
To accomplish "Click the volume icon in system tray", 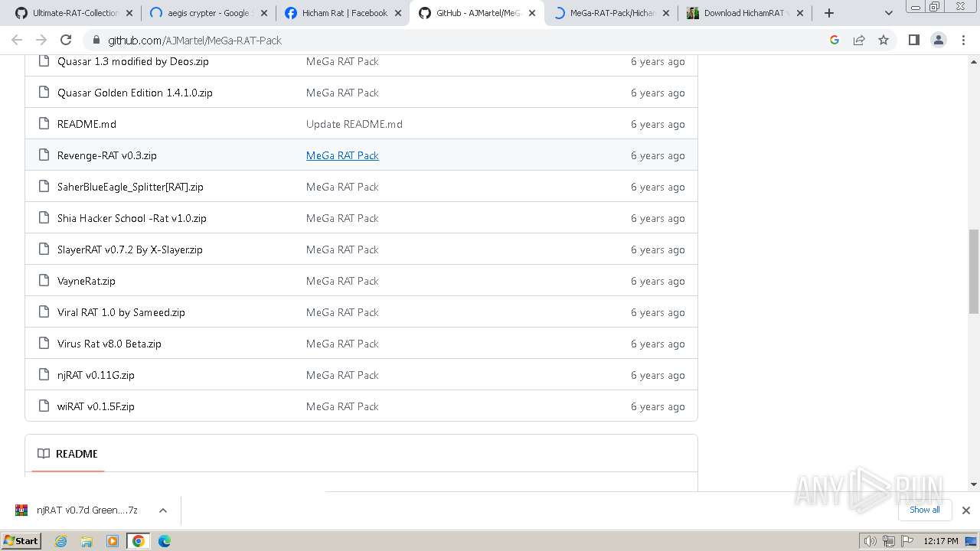I will (x=870, y=541).
